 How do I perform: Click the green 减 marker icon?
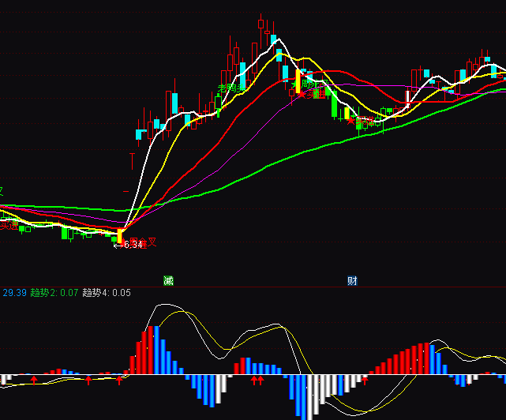(168, 280)
